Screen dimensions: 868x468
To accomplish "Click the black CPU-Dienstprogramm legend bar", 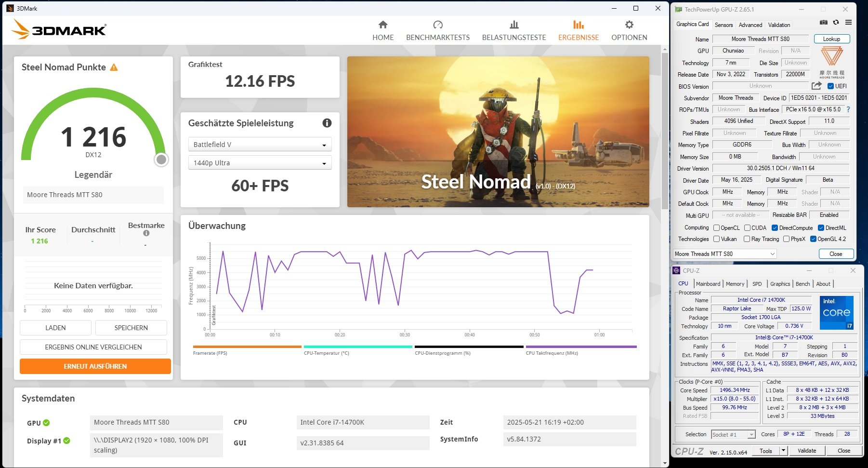I will [x=469, y=347].
